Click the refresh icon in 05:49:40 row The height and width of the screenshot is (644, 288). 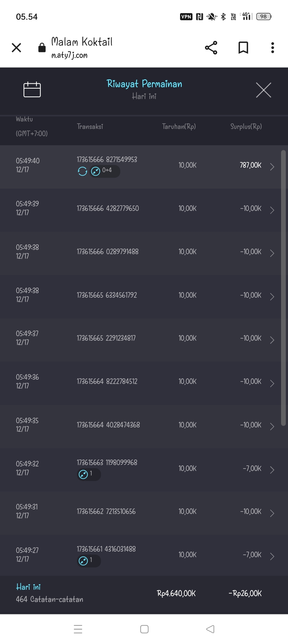tap(82, 171)
